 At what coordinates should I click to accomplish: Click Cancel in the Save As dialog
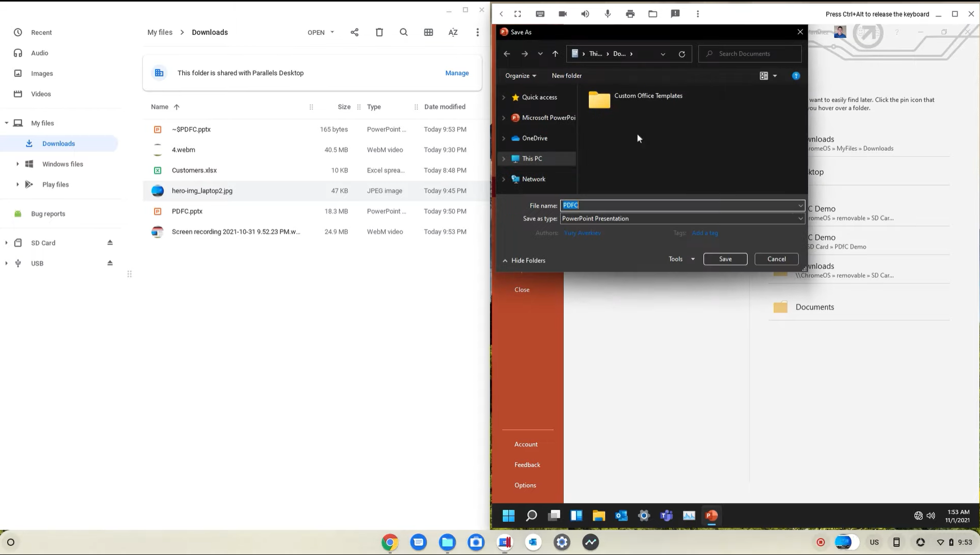(x=777, y=259)
